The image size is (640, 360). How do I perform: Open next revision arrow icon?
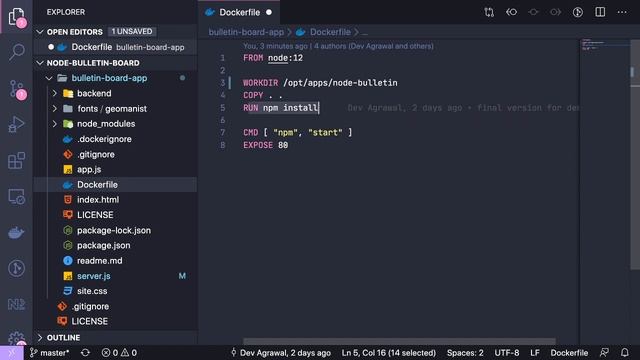[556, 12]
